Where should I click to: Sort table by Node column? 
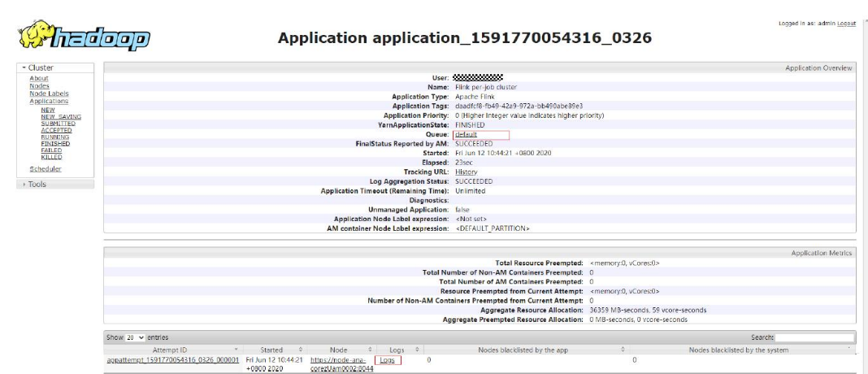(x=339, y=350)
